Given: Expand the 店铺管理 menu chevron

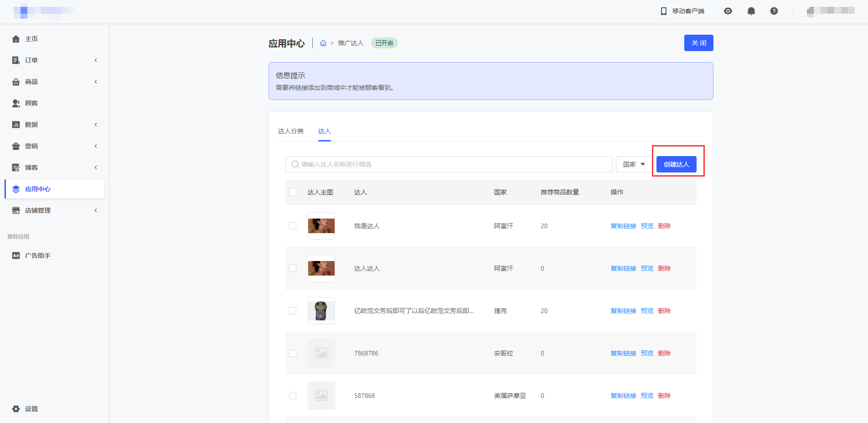Looking at the screenshot, I should pos(96,210).
